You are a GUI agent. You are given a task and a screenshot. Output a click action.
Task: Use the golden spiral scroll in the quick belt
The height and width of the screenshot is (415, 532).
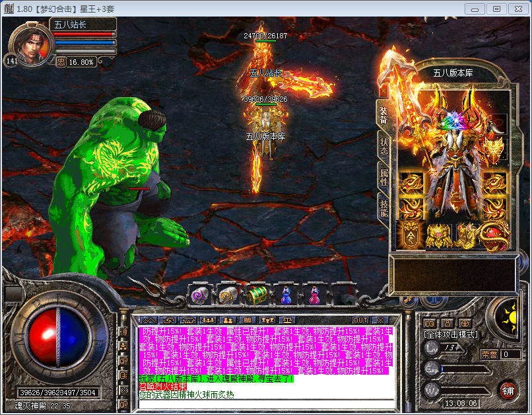tap(228, 295)
